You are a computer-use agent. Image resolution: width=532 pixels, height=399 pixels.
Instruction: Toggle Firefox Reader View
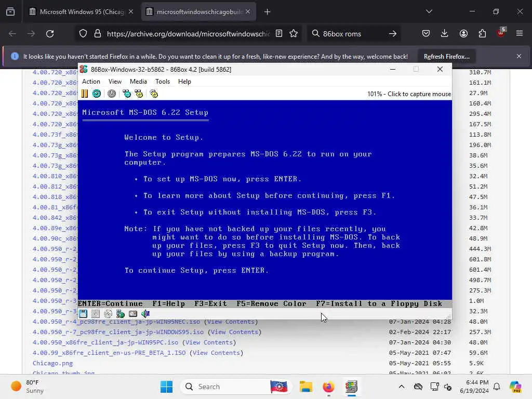[279, 34]
